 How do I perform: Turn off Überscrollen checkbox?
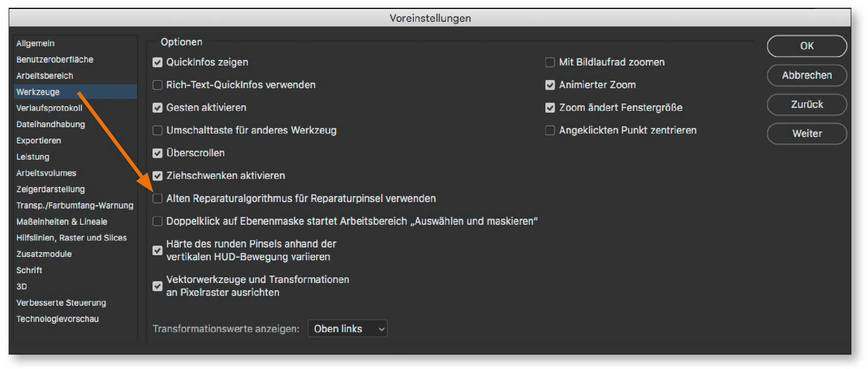[x=158, y=153]
